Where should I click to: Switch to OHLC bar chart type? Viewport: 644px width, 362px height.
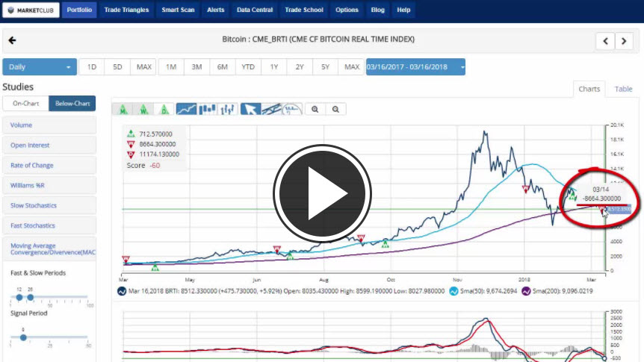(228, 109)
